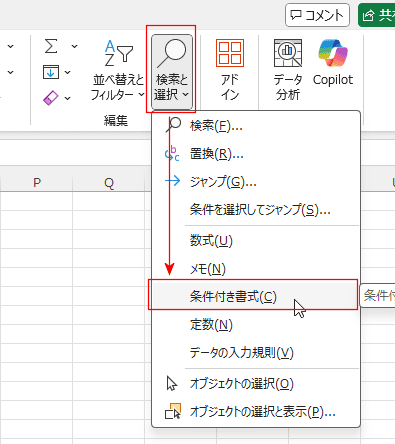The height and width of the screenshot is (444, 395).
Task: Click the green share button
Action: (377, 15)
